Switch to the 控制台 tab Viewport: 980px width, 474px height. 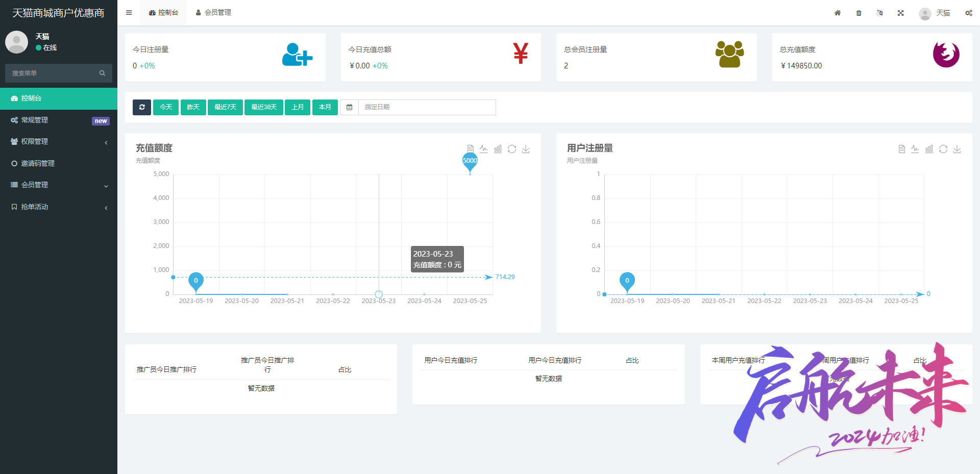tap(163, 13)
